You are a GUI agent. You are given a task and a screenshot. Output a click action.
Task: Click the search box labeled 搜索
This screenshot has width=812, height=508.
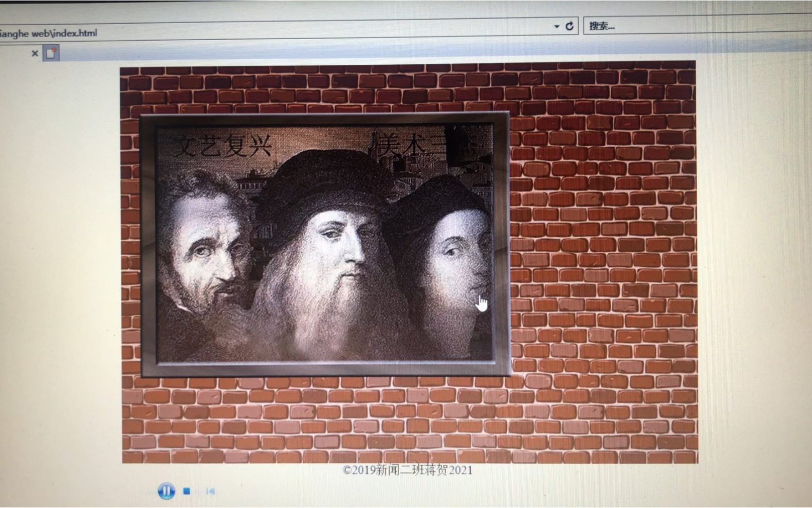click(697, 26)
